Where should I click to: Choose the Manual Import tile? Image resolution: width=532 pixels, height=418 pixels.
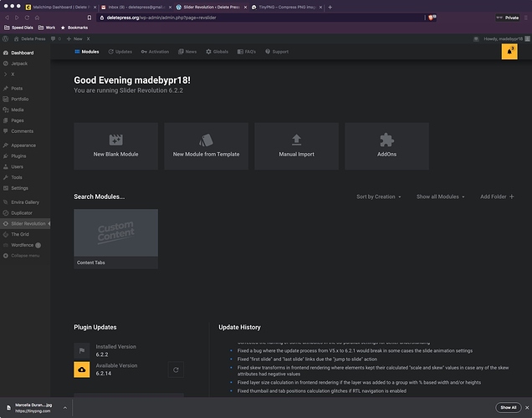[x=296, y=145]
